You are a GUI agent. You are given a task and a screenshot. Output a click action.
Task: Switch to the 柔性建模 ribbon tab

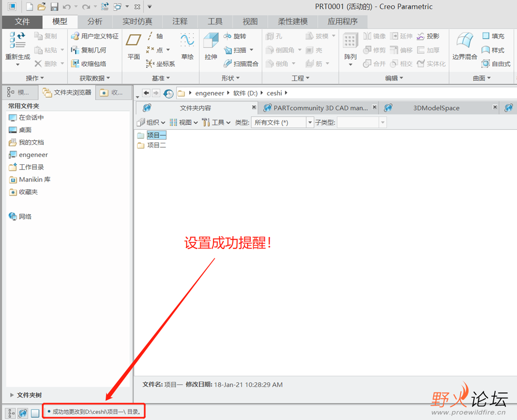point(293,21)
